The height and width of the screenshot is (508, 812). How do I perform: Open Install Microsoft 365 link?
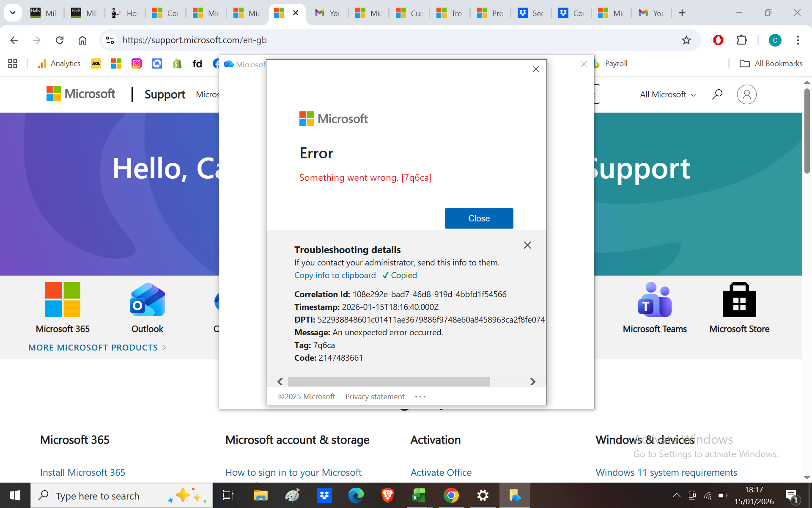[x=82, y=472]
